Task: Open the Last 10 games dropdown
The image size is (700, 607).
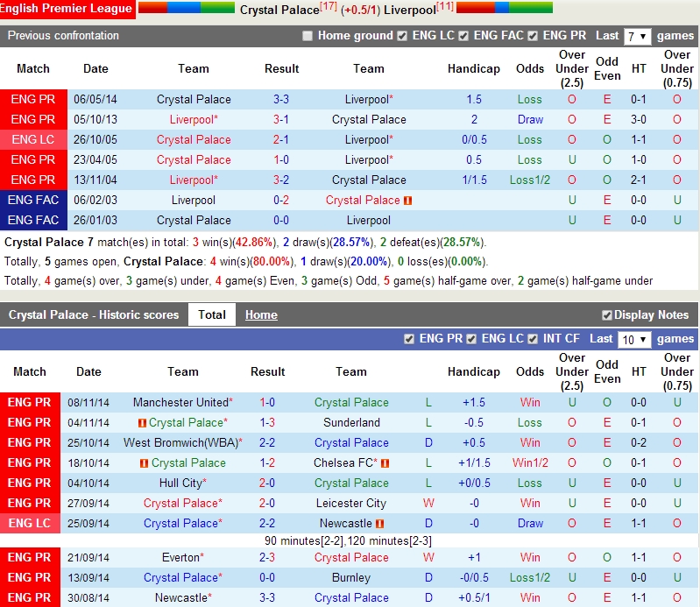Action: (634, 340)
